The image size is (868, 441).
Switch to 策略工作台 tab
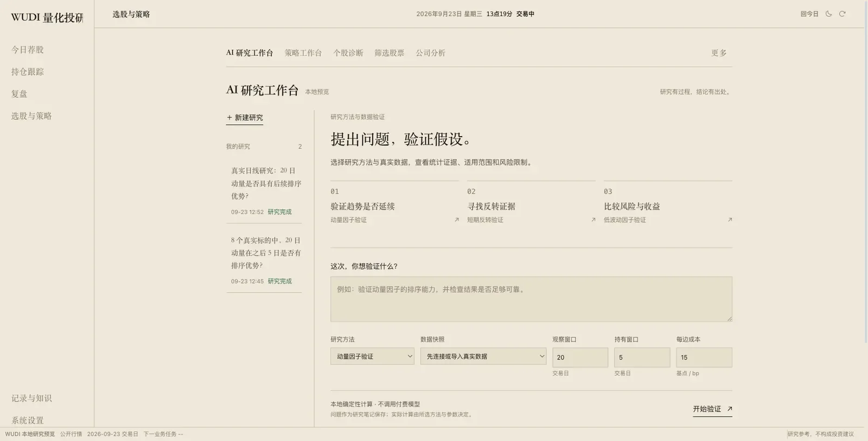(303, 53)
